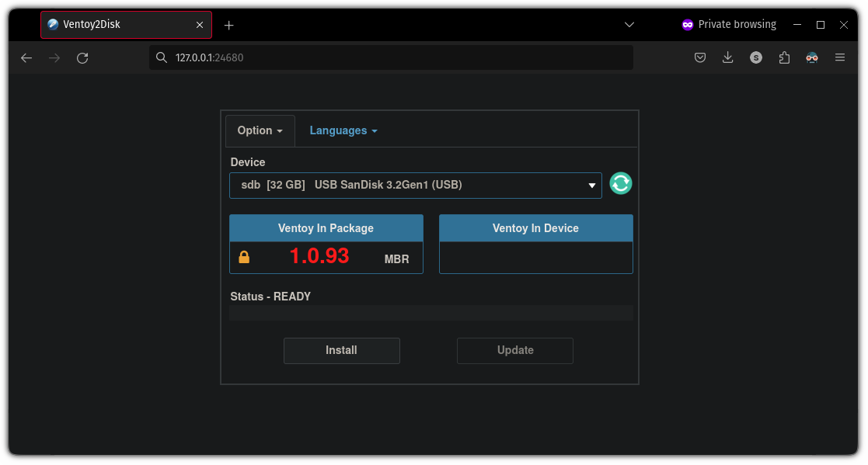Click inside the address bar
The image size is (868, 465).
click(x=389, y=57)
